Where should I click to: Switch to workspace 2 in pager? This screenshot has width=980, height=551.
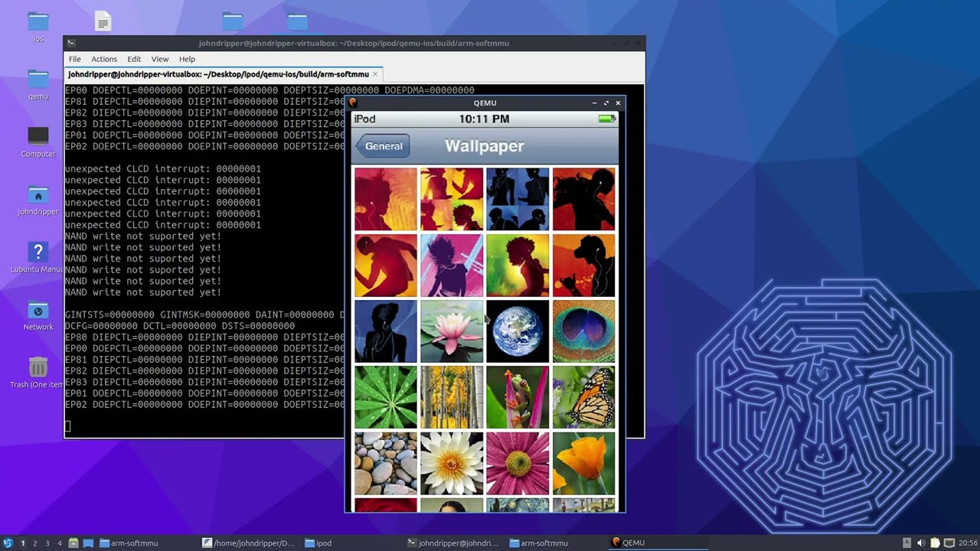pyautogui.click(x=34, y=543)
